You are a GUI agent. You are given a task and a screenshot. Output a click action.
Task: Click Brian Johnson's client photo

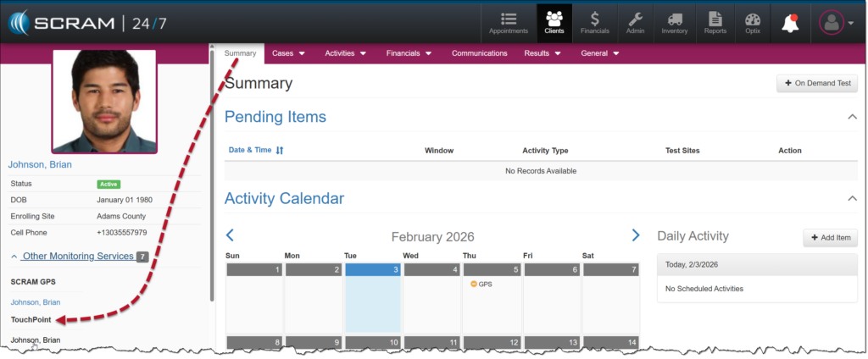[x=104, y=101]
